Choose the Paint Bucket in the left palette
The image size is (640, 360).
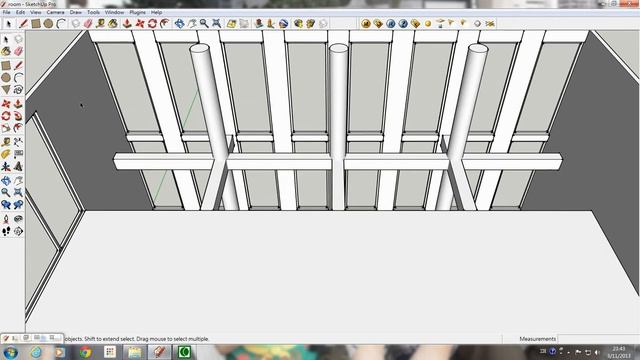coord(6,51)
